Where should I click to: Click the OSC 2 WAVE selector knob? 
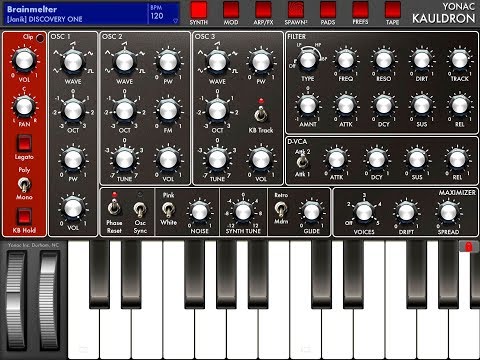124,62
